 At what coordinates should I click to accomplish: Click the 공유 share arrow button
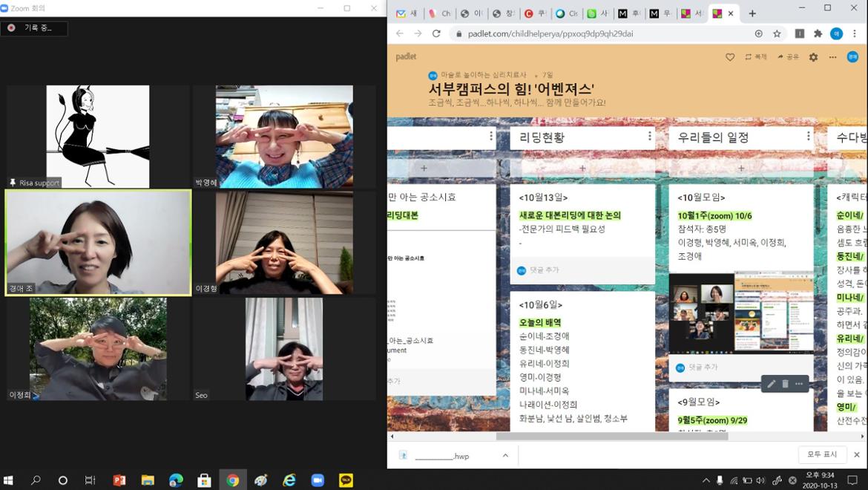pos(788,57)
